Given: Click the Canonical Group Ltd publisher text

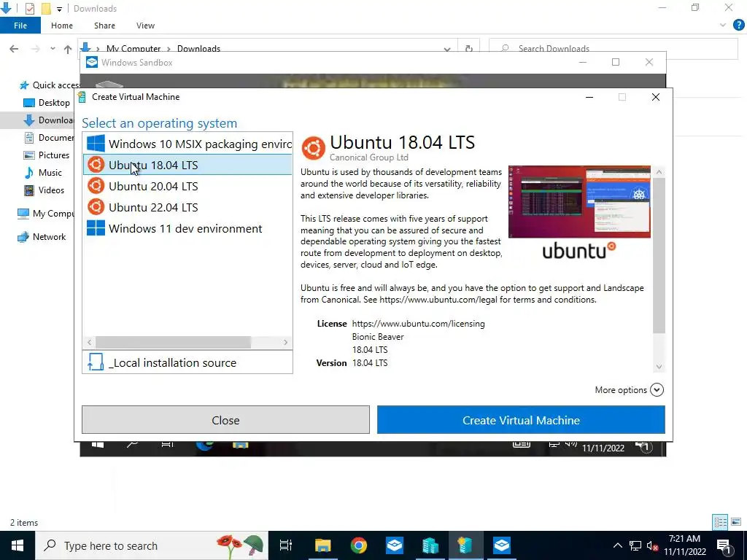Looking at the screenshot, I should tap(368, 157).
